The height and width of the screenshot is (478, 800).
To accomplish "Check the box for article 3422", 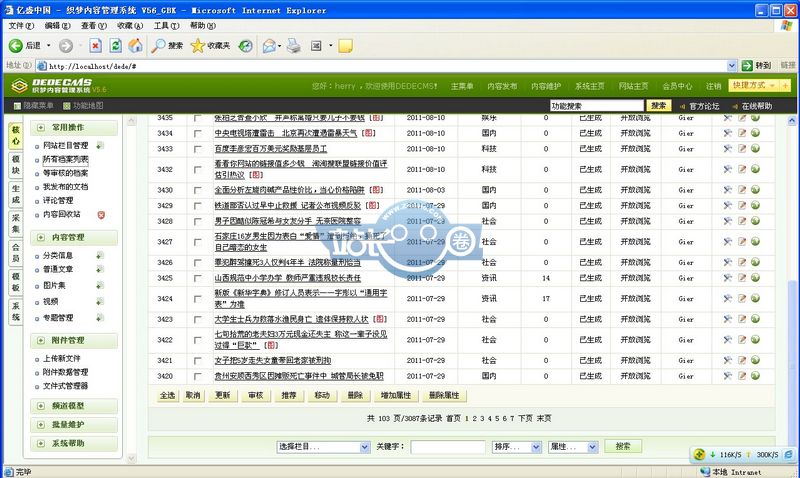I will coord(197,340).
